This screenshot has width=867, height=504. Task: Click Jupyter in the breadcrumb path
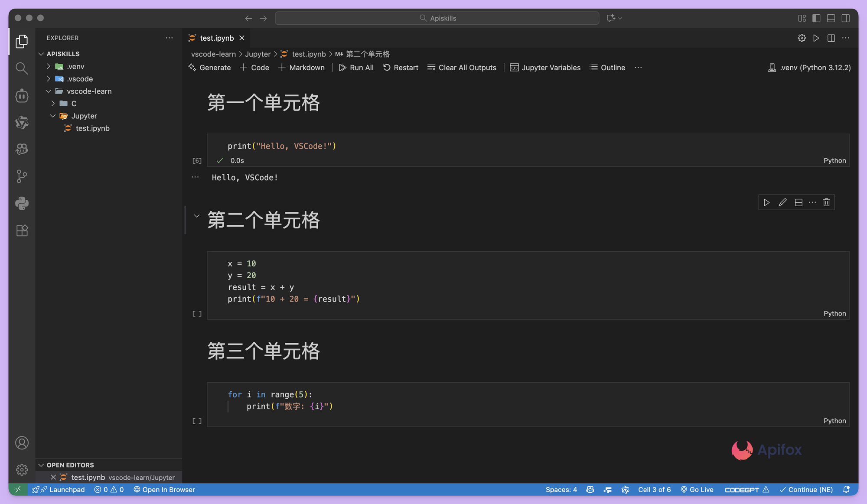[x=257, y=54]
